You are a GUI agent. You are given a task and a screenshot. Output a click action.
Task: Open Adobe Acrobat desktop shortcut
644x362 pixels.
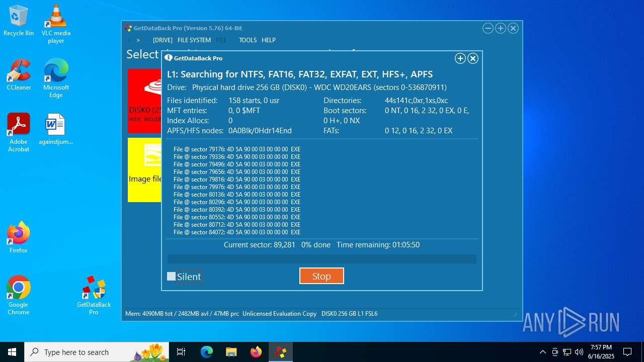pyautogui.click(x=19, y=133)
